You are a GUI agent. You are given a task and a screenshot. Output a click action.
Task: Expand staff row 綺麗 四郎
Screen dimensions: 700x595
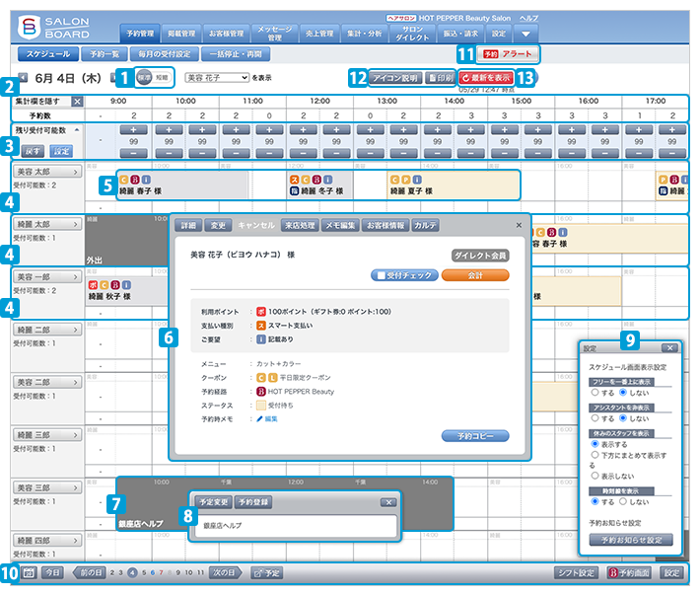click(47, 541)
